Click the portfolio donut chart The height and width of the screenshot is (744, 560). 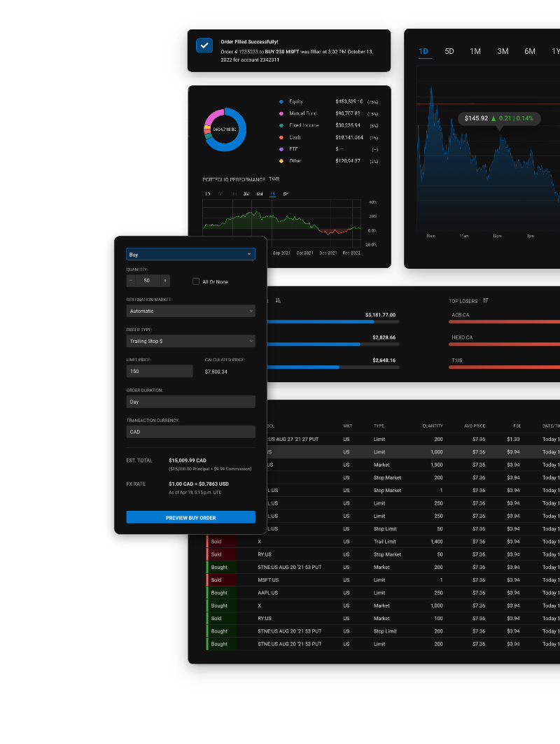pos(225,129)
